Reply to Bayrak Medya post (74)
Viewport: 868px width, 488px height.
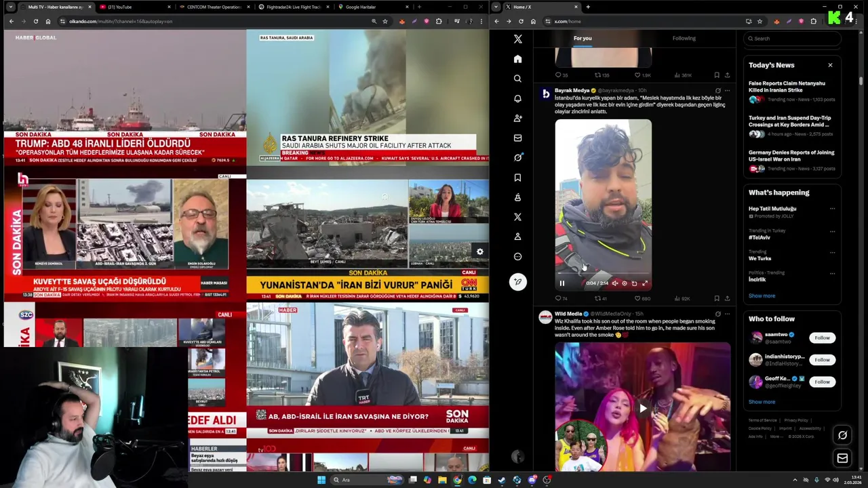pyautogui.click(x=561, y=298)
